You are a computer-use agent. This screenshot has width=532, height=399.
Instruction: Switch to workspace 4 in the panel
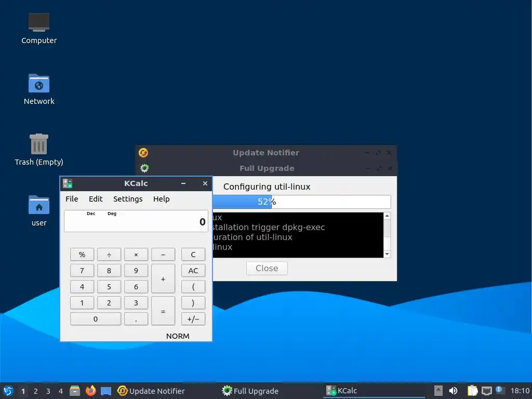click(x=61, y=391)
